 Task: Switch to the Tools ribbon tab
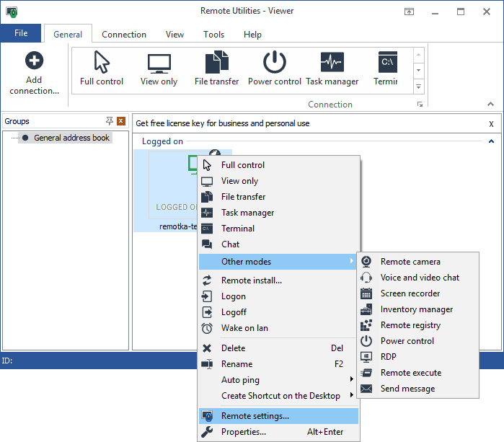tap(213, 35)
